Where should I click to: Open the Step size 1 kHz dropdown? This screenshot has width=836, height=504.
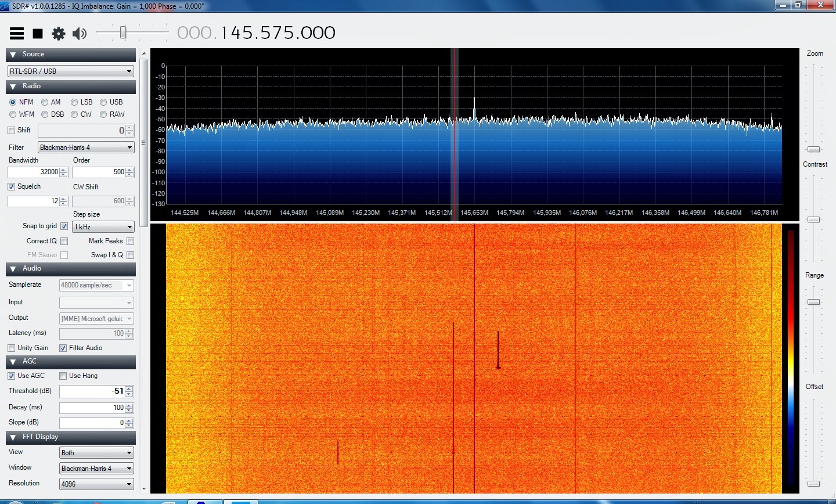103,227
